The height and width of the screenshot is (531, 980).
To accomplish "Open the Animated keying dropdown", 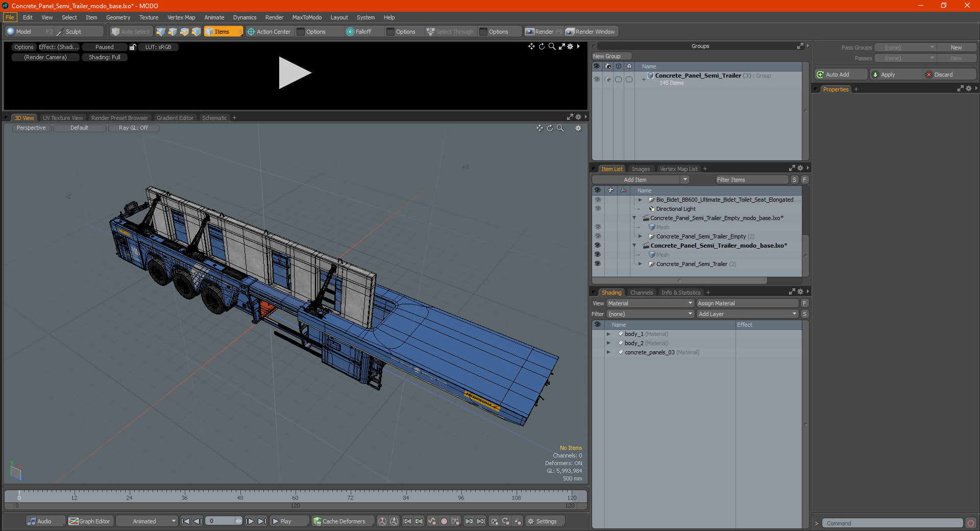I will point(147,521).
